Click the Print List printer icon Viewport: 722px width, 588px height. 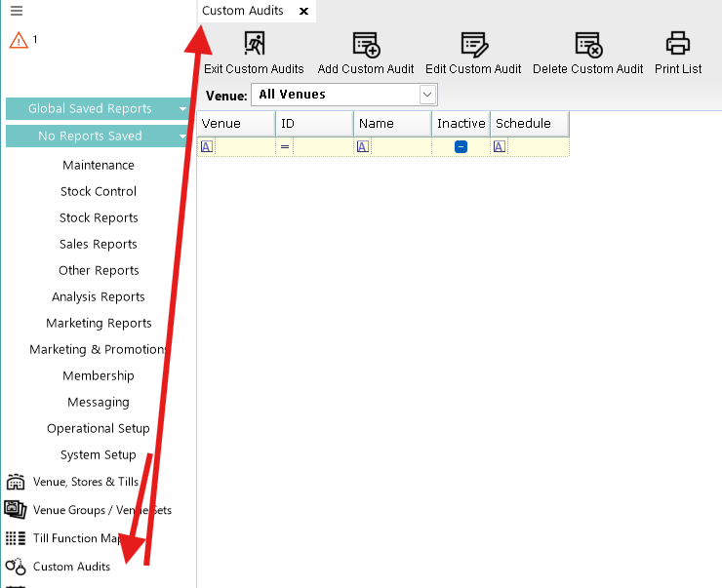tap(678, 44)
